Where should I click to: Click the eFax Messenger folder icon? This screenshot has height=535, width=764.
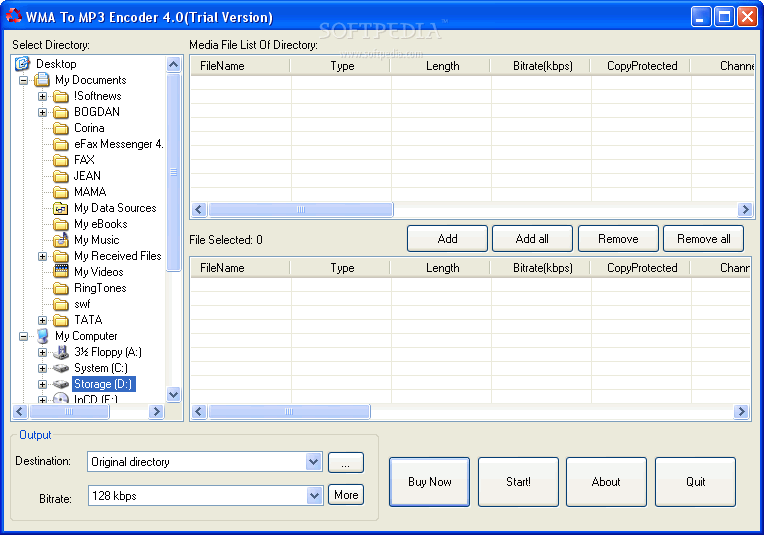pyautogui.click(x=61, y=144)
